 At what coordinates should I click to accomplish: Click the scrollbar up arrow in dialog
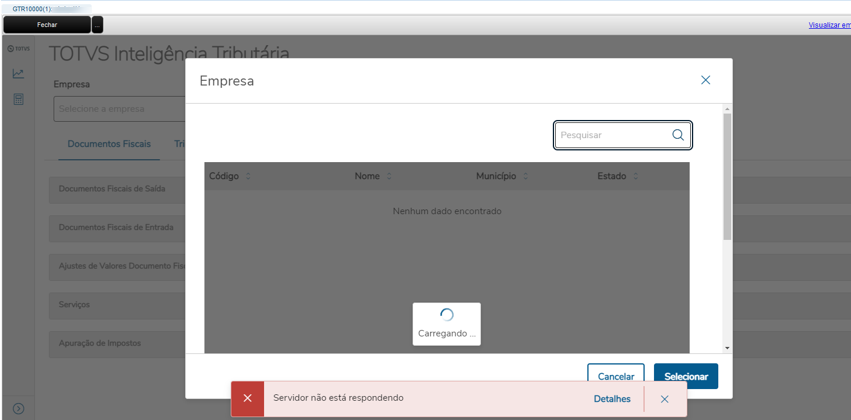pyautogui.click(x=727, y=109)
